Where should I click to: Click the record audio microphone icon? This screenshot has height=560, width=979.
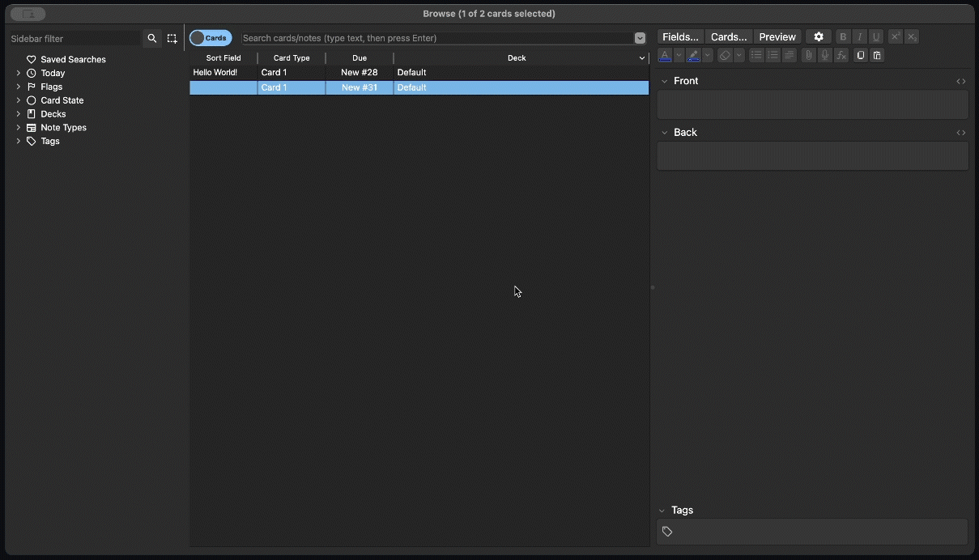pyautogui.click(x=824, y=55)
